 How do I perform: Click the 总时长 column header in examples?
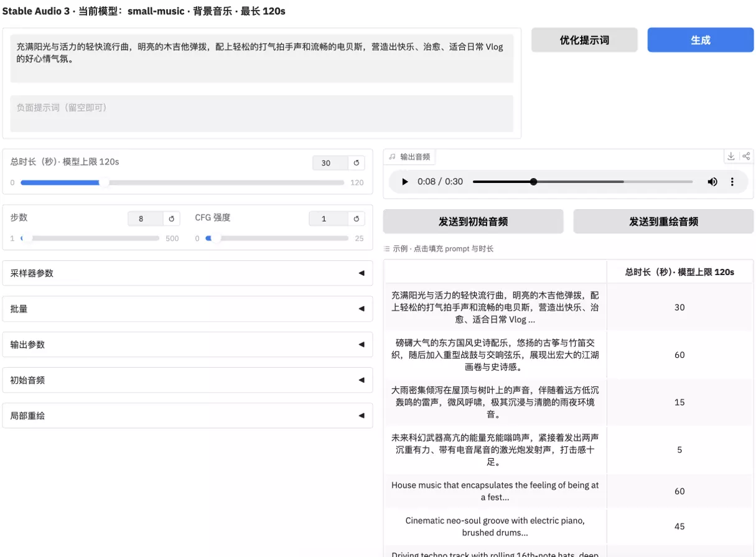point(679,272)
